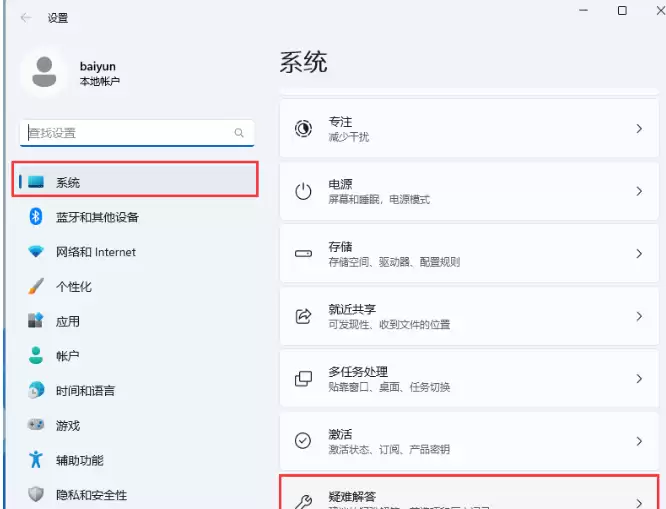Image resolution: width=666 pixels, height=509 pixels.
Task: Click the privacy shield icon
Action: click(36, 494)
